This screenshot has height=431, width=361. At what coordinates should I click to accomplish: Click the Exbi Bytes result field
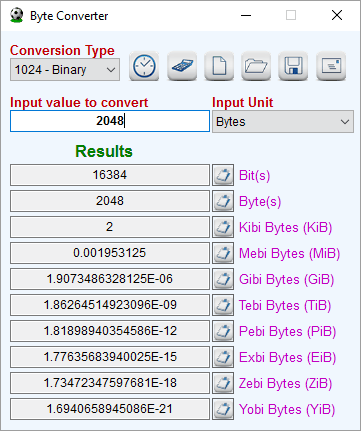(x=110, y=357)
